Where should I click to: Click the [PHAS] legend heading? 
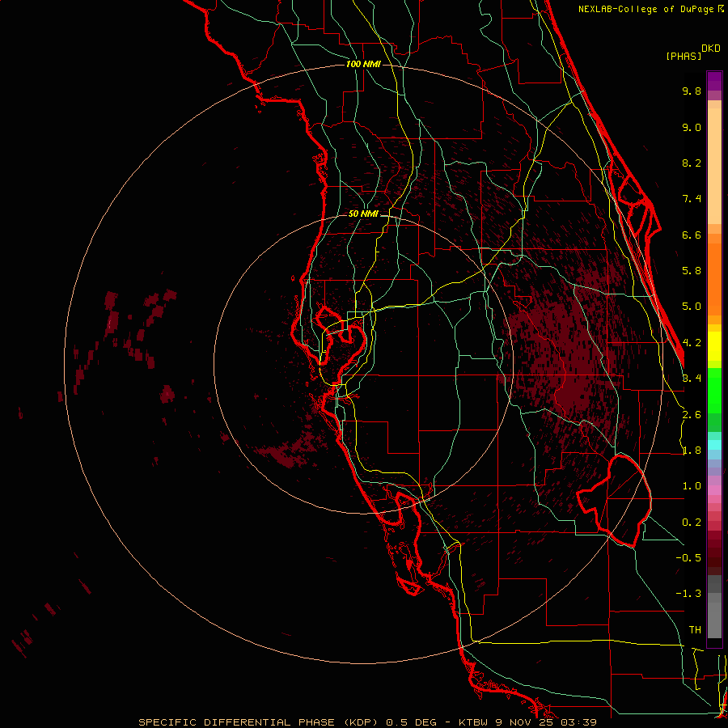click(x=684, y=56)
